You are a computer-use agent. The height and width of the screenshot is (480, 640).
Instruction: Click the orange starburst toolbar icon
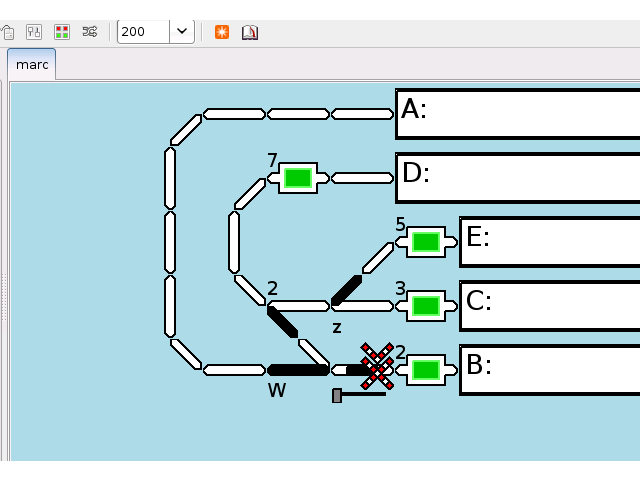[222, 31]
